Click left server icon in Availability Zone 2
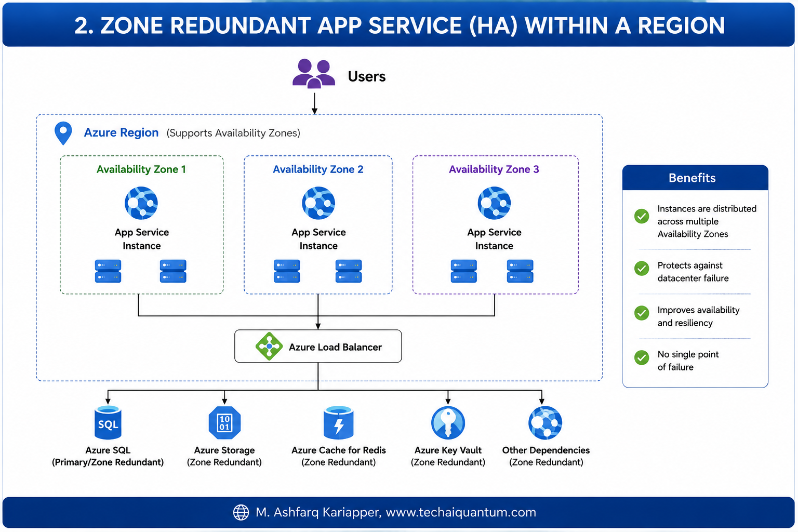Image resolution: width=798 pixels, height=532 pixels. (287, 271)
